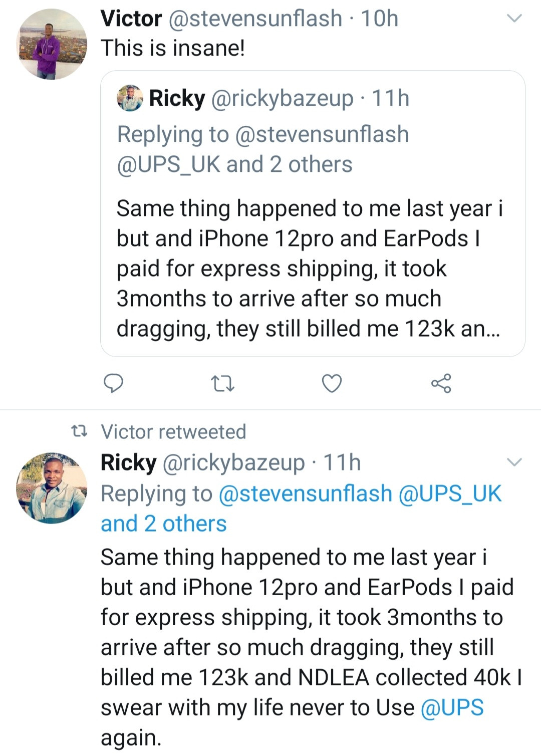Viewport: 541px width, 756px height.
Task: Visit the blue @UPS_UK mention
Action: pos(450,494)
